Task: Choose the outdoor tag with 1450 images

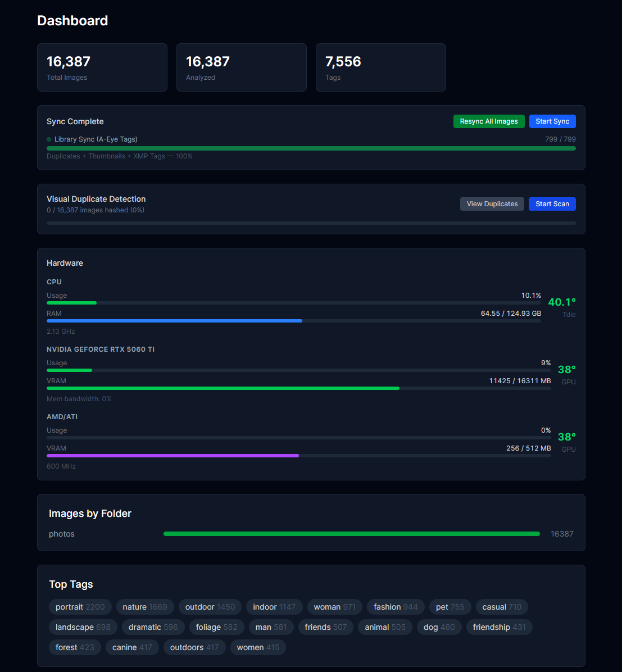Action: [x=210, y=607]
